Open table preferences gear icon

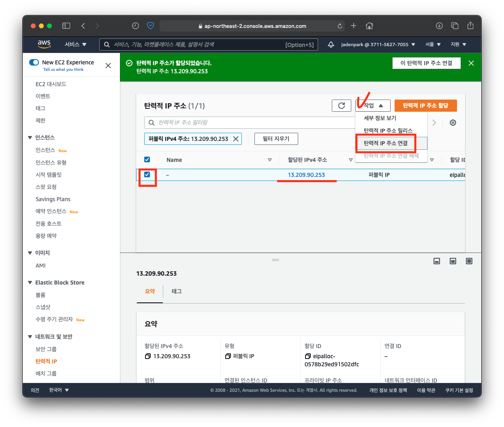tap(453, 123)
